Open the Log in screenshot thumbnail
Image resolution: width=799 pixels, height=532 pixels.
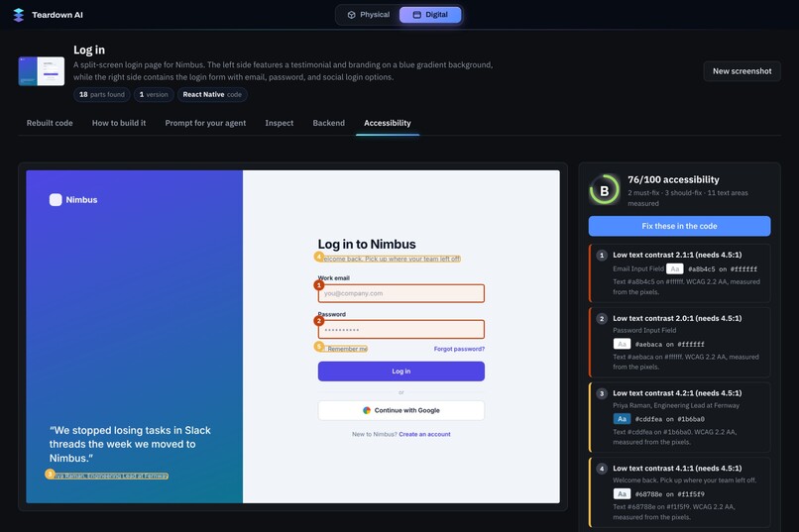click(x=42, y=71)
